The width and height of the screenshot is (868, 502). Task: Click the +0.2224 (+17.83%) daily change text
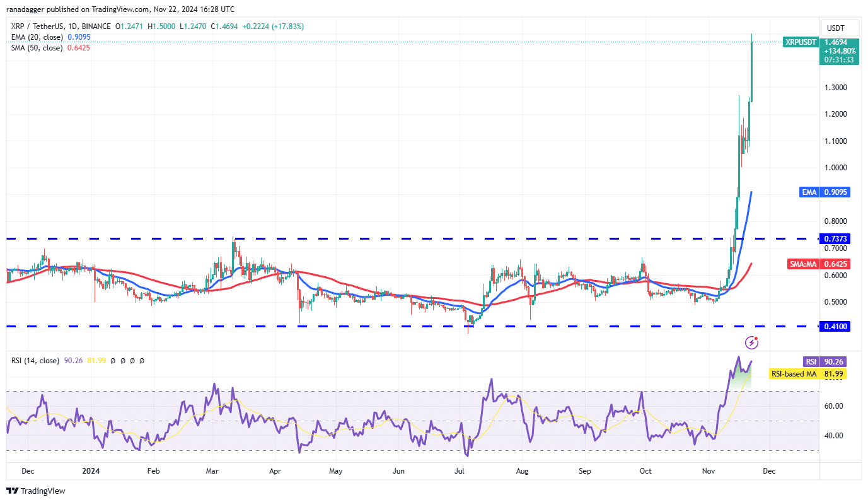[272, 26]
